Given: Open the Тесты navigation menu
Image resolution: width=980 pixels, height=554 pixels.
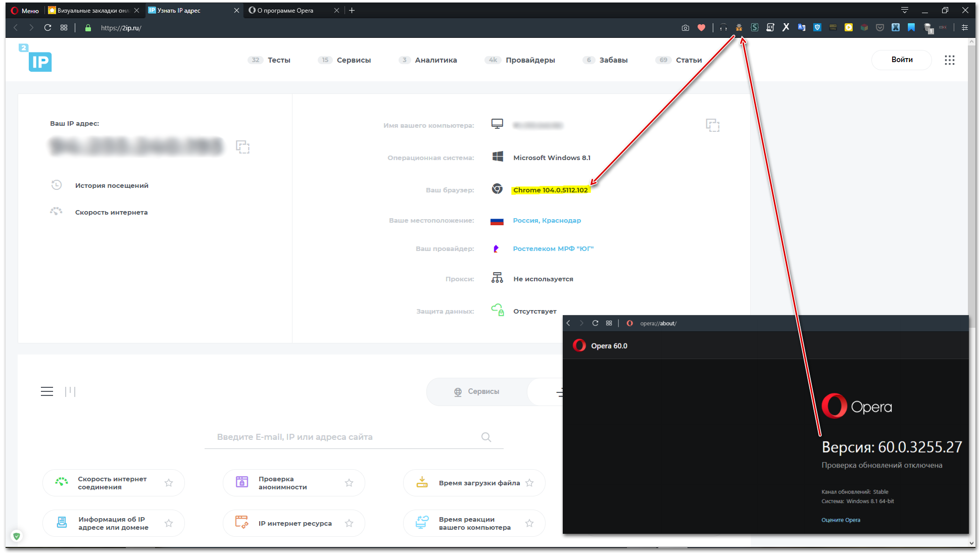Looking at the screenshot, I should point(278,60).
